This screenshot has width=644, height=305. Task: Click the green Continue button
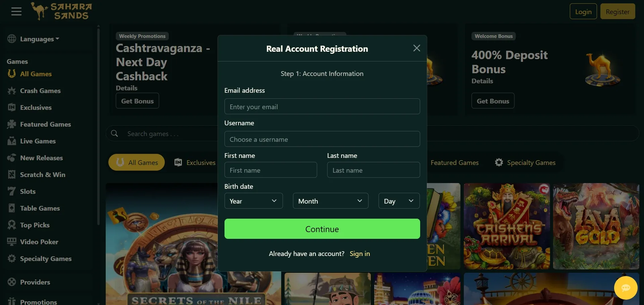[322, 229]
